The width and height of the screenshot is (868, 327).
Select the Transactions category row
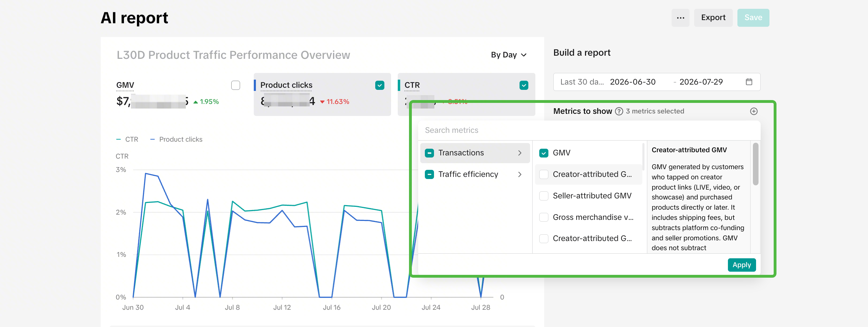click(475, 153)
